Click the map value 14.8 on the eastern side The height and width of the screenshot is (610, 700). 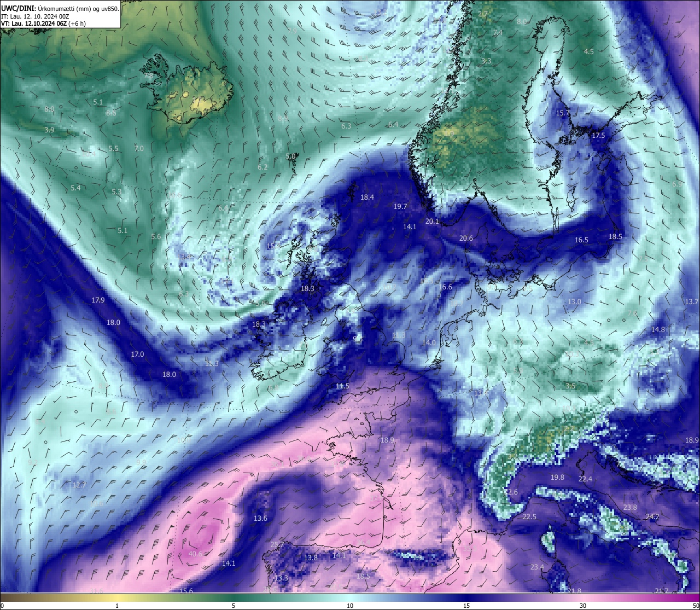pos(658,329)
